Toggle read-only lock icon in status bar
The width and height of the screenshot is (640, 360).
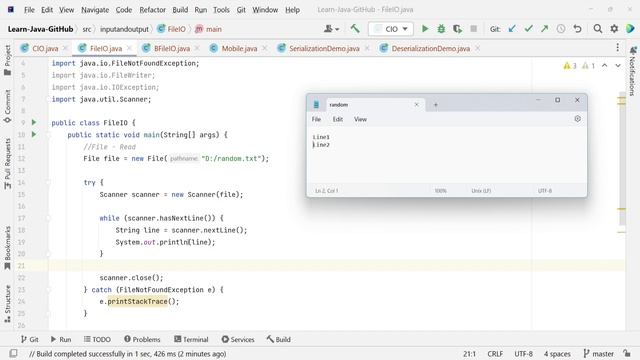[627, 353]
